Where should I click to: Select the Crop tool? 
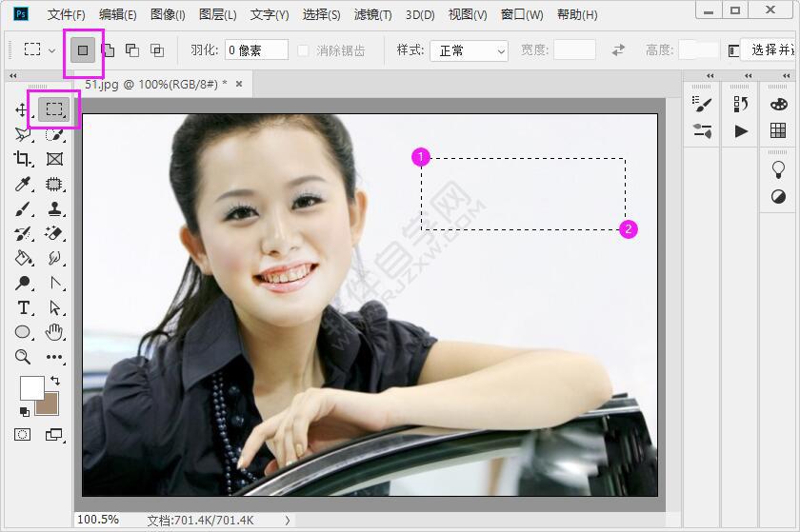point(23,159)
